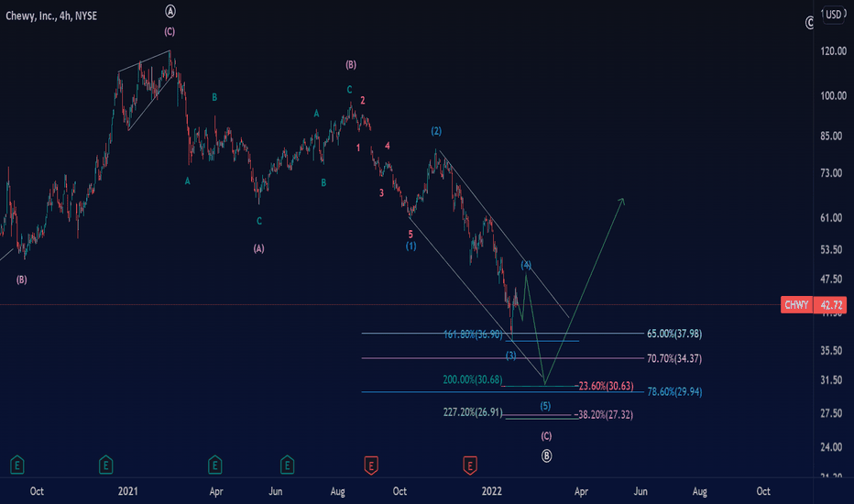Click the 2021 time axis label
The height and width of the screenshot is (504, 854).
[128, 491]
